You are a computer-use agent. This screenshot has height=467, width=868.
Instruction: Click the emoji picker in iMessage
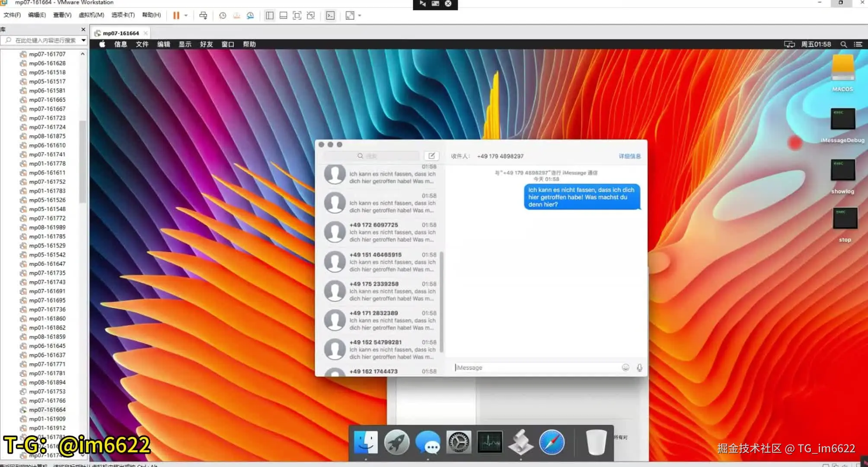625,368
